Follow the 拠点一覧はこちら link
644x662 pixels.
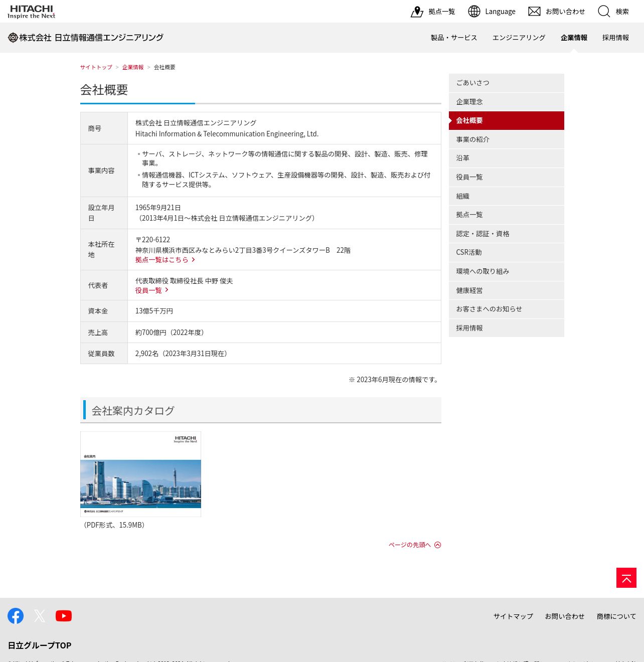coord(162,260)
